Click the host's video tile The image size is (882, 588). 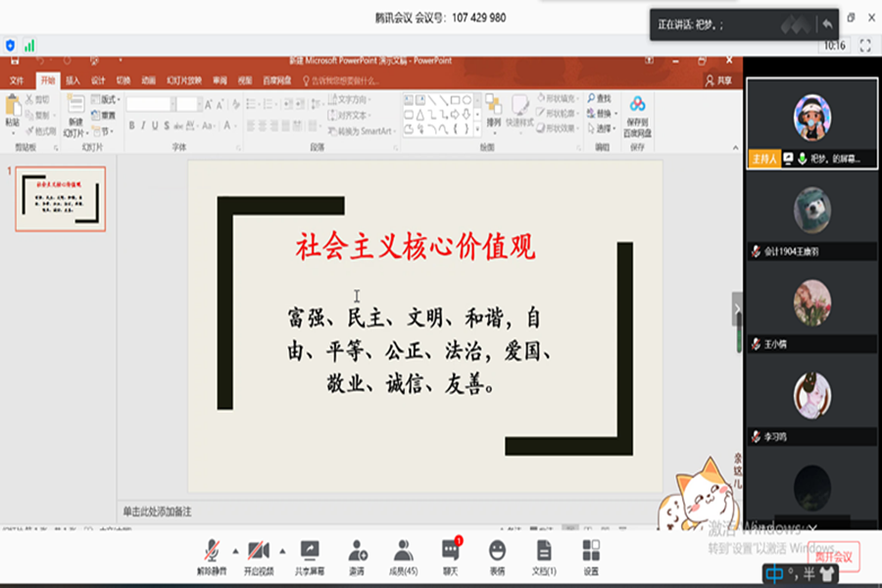click(x=811, y=122)
